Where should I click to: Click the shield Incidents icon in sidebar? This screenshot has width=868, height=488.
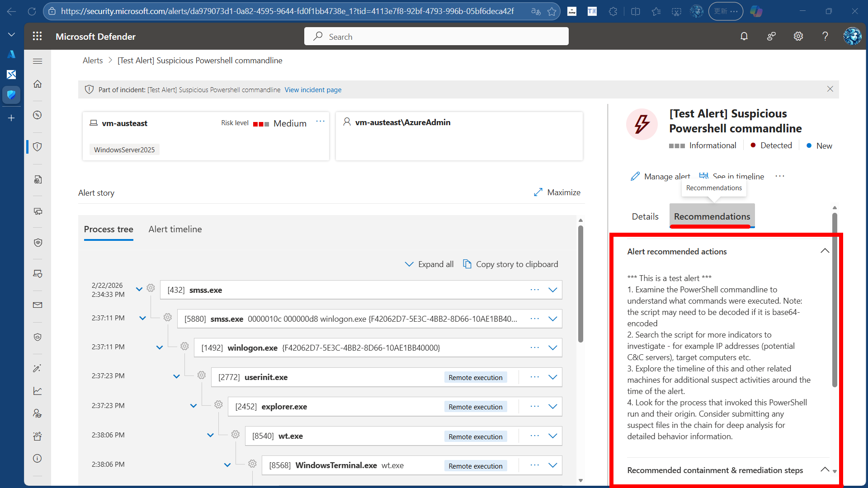pyautogui.click(x=38, y=147)
